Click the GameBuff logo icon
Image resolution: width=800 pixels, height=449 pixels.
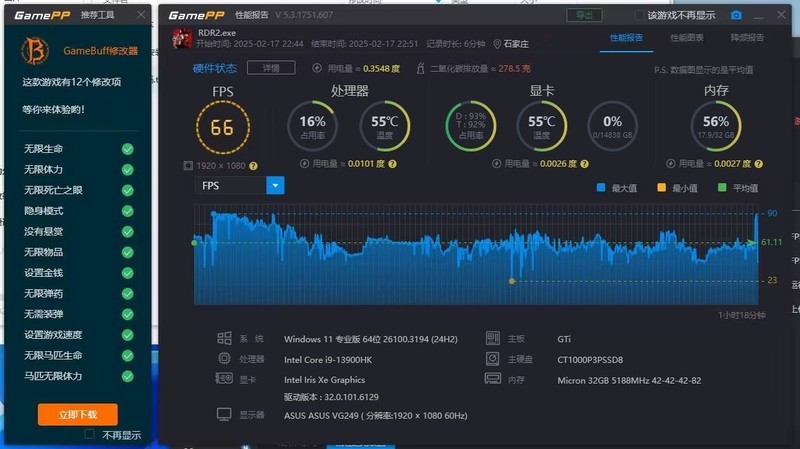(35, 51)
